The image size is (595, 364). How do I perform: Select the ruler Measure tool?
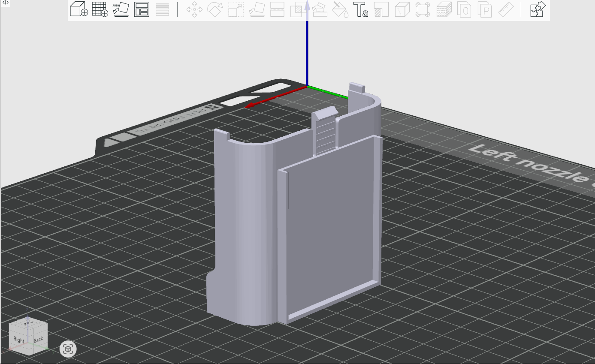[x=506, y=9]
